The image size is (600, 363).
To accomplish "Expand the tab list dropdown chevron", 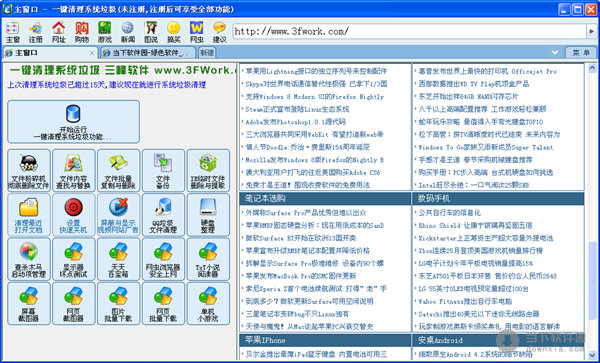I will point(554,52).
